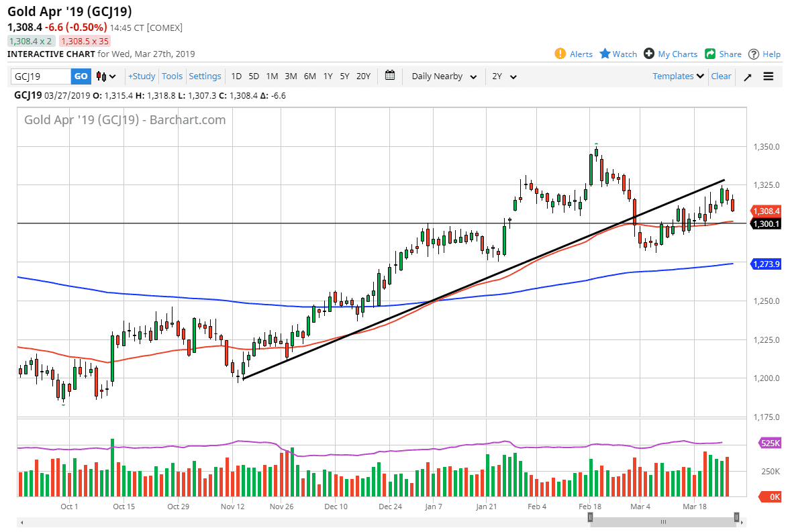The width and height of the screenshot is (788, 532).
Task: Open the 2Y period dropdown
Action: pos(504,76)
